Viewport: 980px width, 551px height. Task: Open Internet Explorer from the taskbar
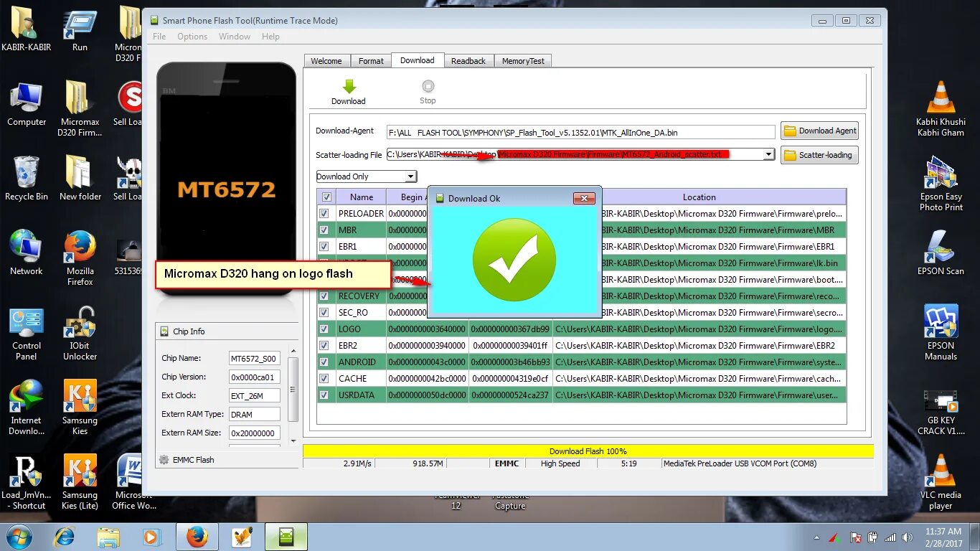pos(65,536)
